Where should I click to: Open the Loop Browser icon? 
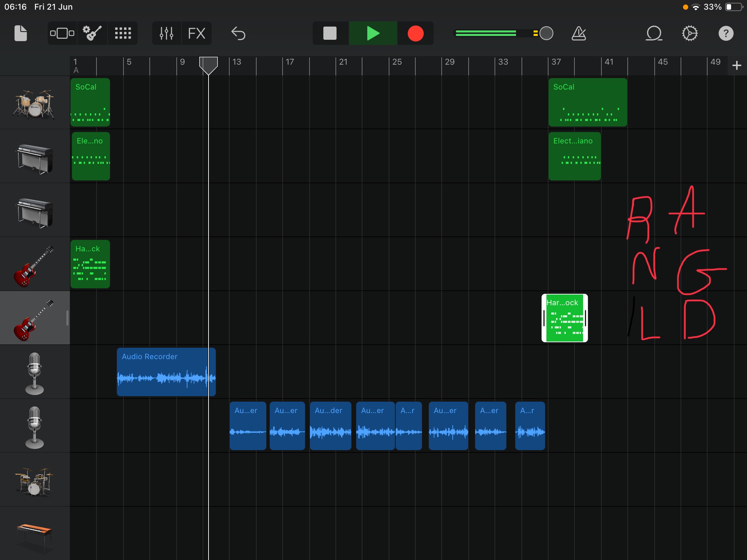pos(654,34)
